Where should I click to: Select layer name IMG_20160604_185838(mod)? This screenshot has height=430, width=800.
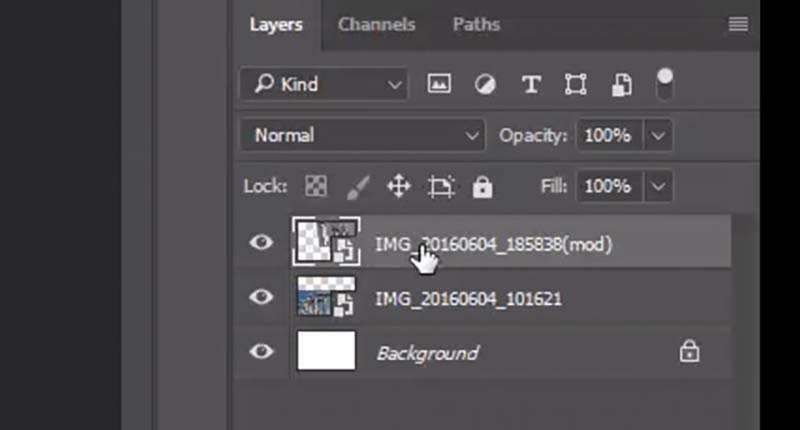click(493, 244)
